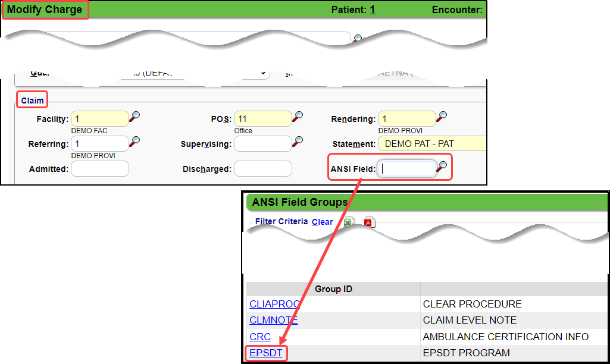610x364 pixels.
Task: Click the Rendering provider search icon
Action: point(442,116)
